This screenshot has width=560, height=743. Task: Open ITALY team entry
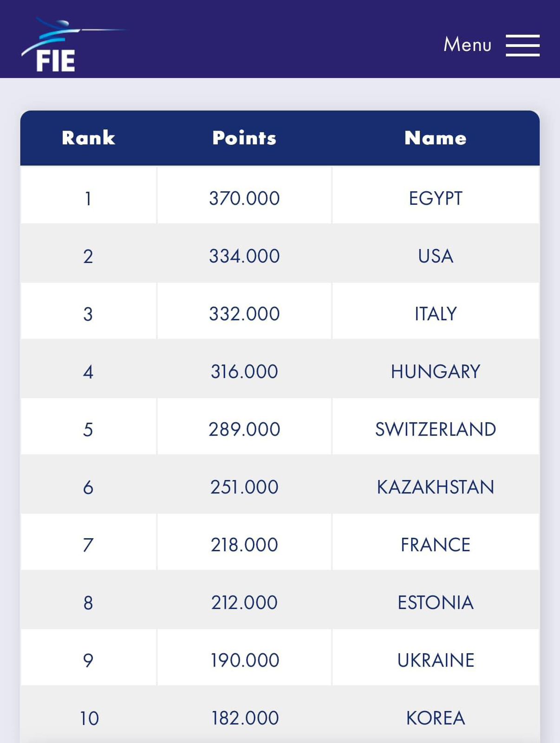435,314
